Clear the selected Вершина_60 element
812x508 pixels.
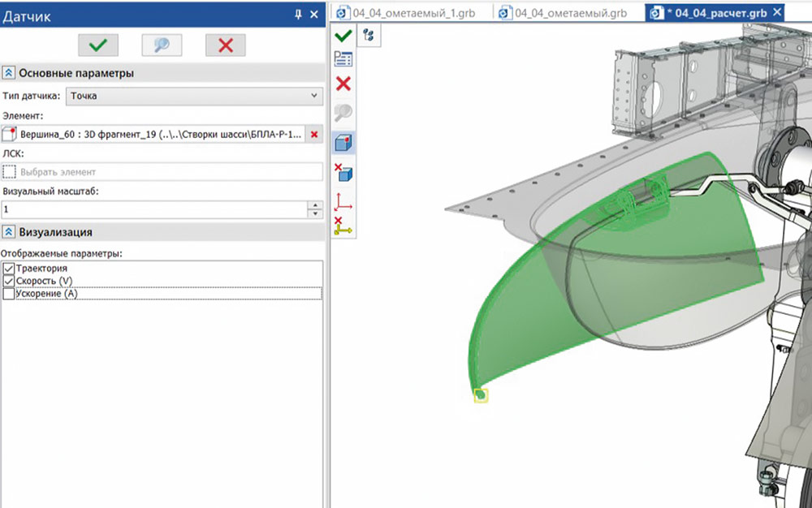tap(314, 134)
